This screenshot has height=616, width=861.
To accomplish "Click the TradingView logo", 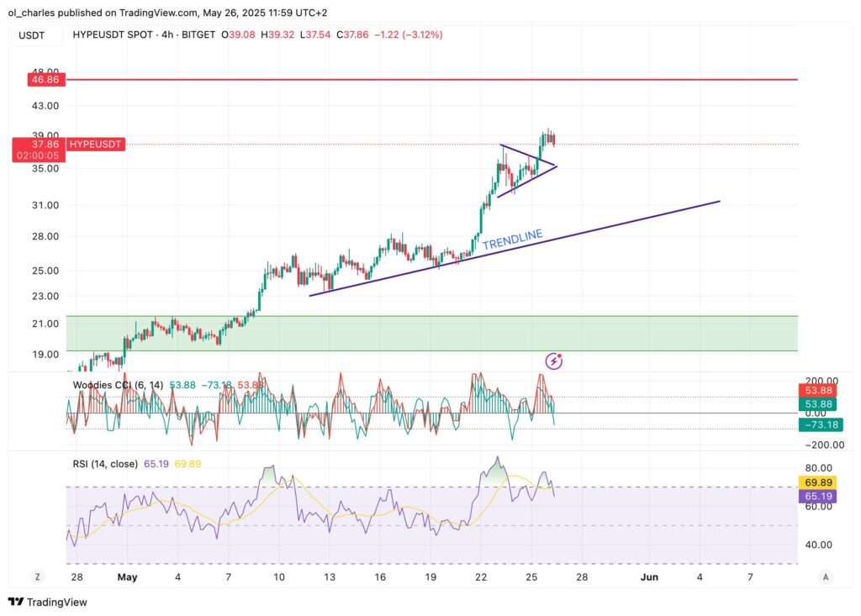I will [48, 602].
